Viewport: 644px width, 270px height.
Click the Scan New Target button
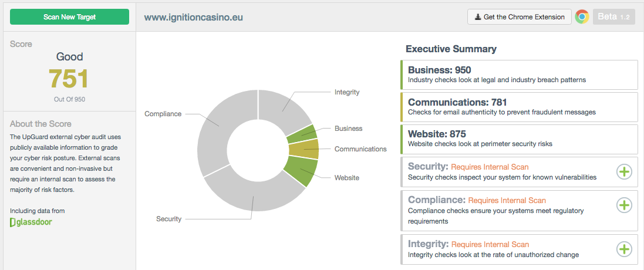(x=69, y=17)
